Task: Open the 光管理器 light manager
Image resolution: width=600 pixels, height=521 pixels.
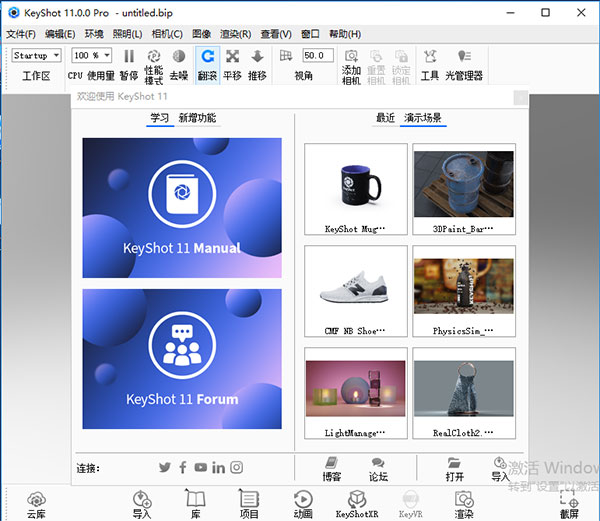Action: [463, 58]
